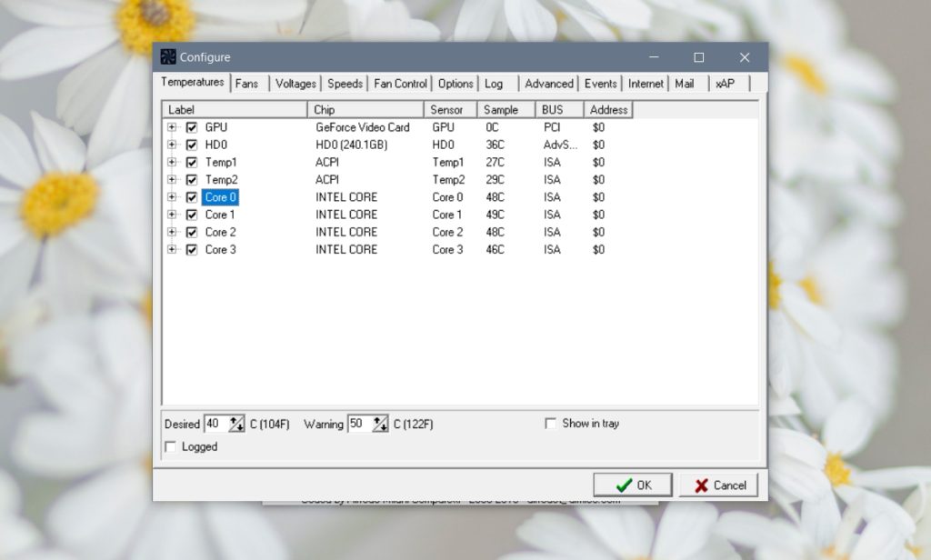Switch to the Voltages tab
Screen dimensions: 931x560
point(295,83)
